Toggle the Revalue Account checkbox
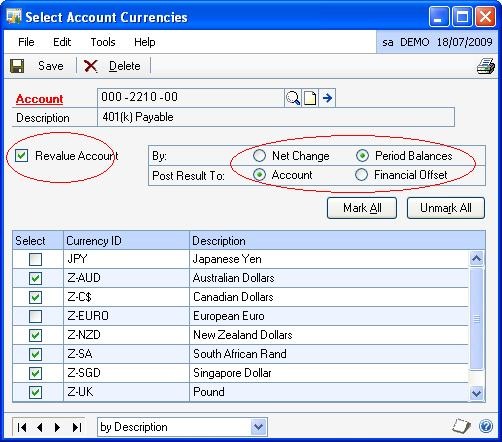This screenshot has height=442, width=502. (x=21, y=156)
